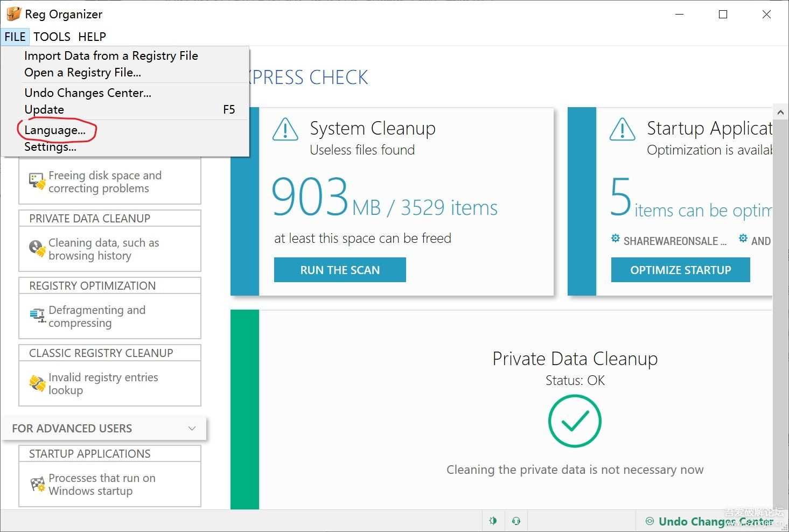The height and width of the screenshot is (532, 789).
Task: Select Language... from the File menu
Action: [55, 130]
